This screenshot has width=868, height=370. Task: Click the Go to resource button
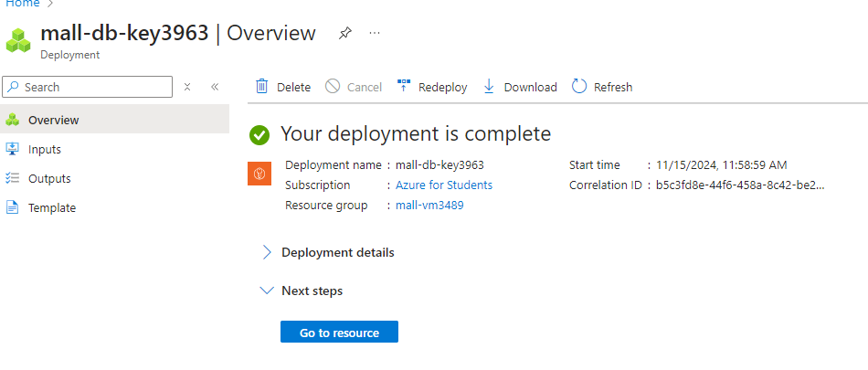coord(339,332)
